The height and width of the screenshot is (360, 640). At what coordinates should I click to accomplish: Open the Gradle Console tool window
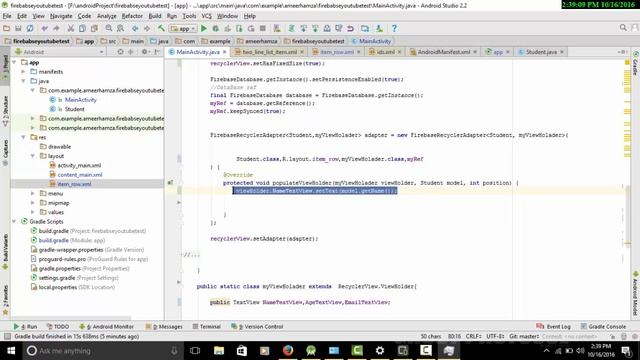[603, 327]
